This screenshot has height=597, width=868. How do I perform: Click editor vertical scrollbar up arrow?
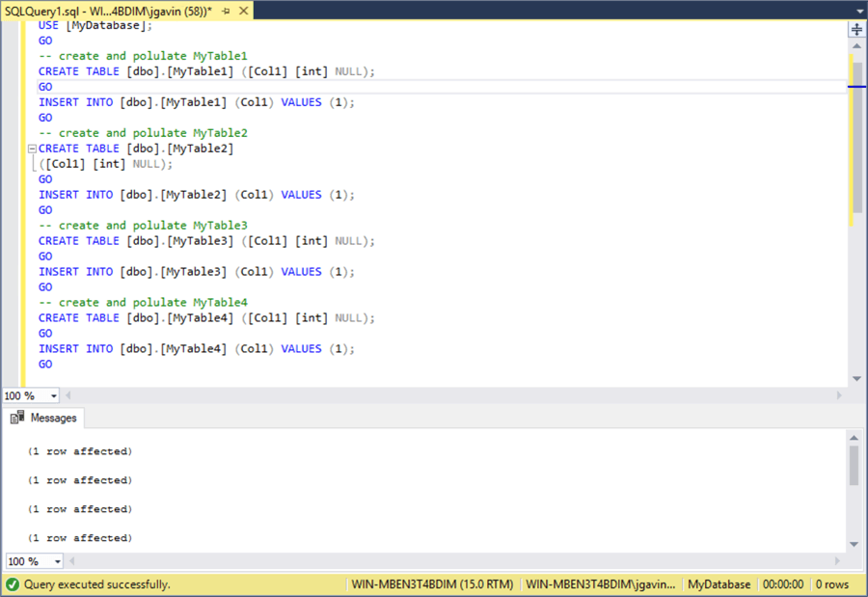click(857, 46)
